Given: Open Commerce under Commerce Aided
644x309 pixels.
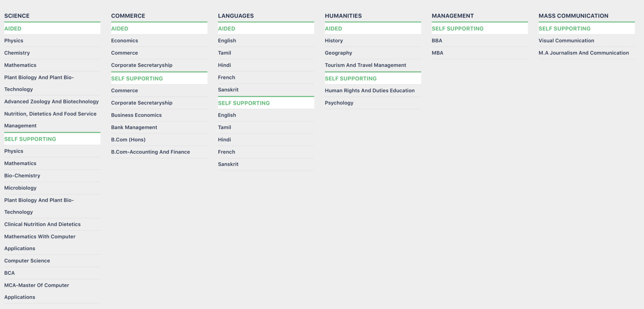Looking at the screenshot, I should coord(124,53).
